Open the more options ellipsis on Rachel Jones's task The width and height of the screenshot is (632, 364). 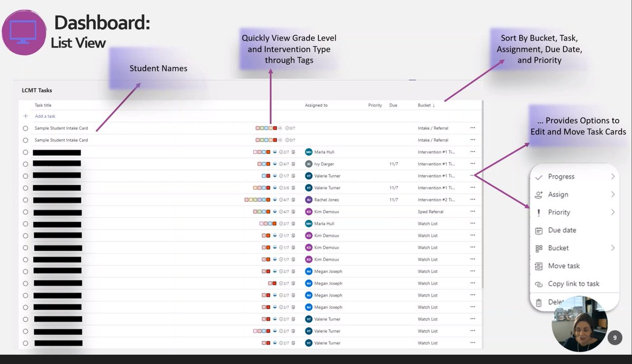472,199
